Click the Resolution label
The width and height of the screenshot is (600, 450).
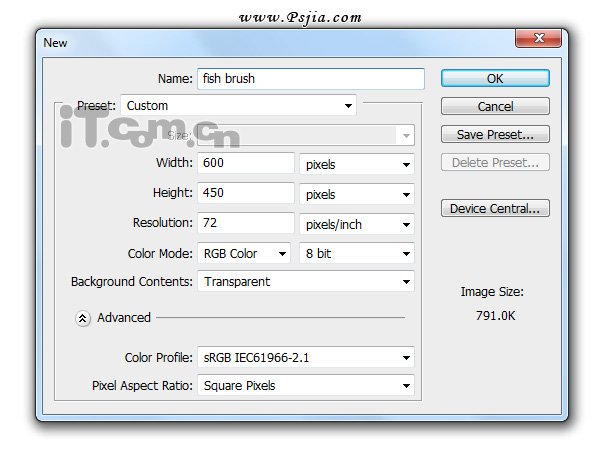click(x=163, y=223)
